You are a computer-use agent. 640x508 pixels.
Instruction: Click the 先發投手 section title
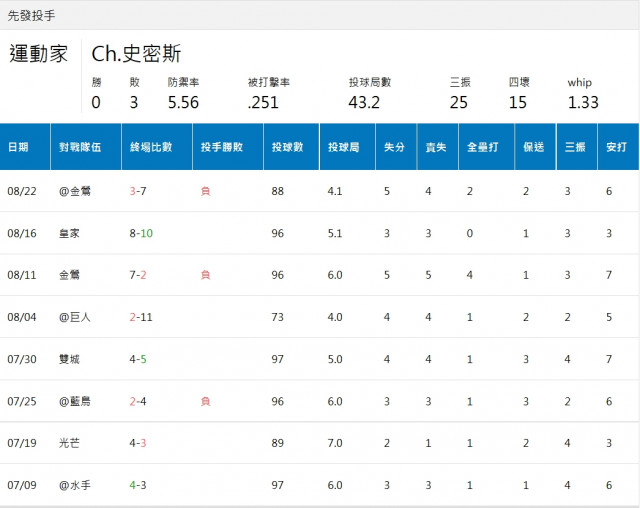[x=32, y=16]
